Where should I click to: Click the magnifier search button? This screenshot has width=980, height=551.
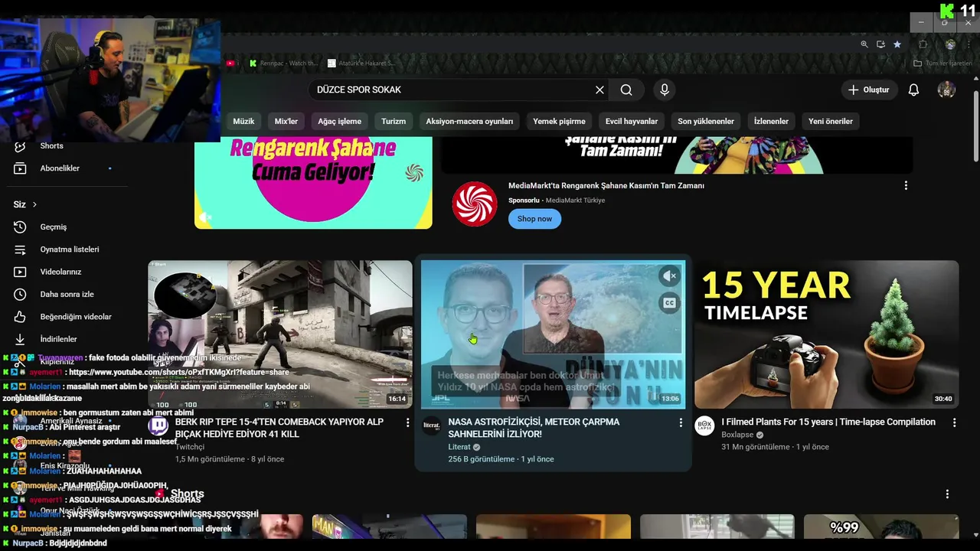(626, 90)
